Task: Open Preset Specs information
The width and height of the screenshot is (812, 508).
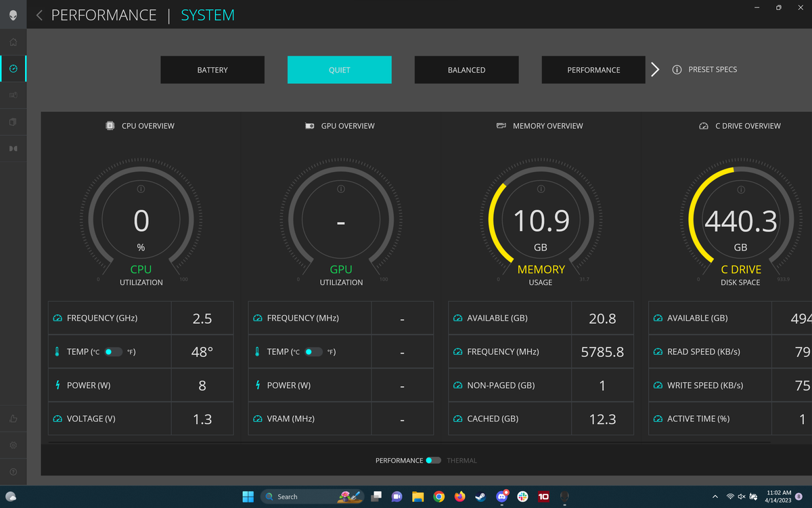Action: pyautogui.click(x=704, y=70)
